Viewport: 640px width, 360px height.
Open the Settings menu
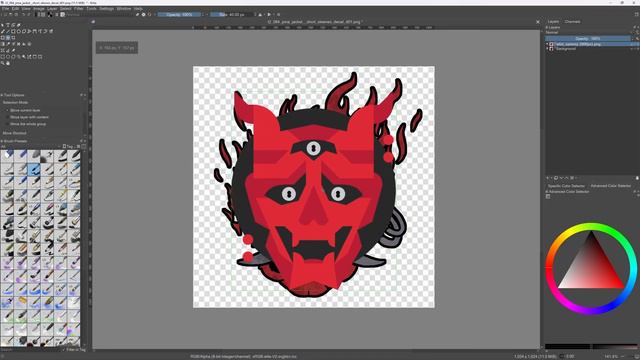pyautogui.click(x=107, y=9)
